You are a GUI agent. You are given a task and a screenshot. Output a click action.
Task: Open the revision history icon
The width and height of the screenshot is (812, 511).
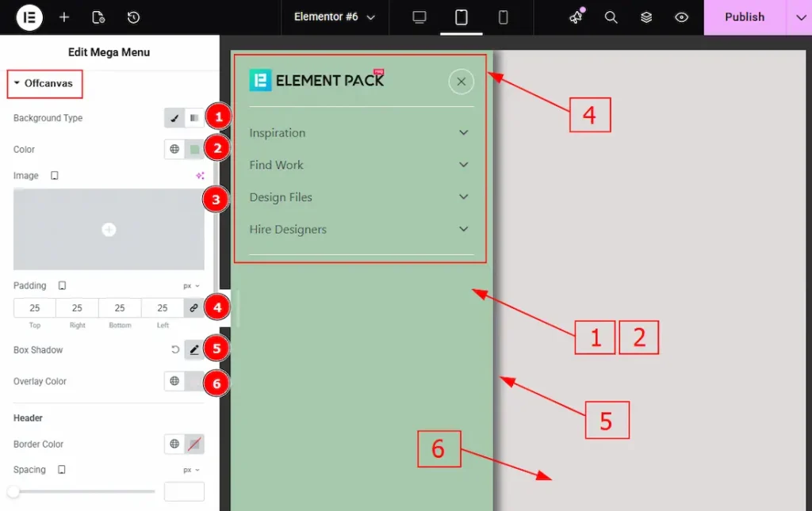(133, 17)
